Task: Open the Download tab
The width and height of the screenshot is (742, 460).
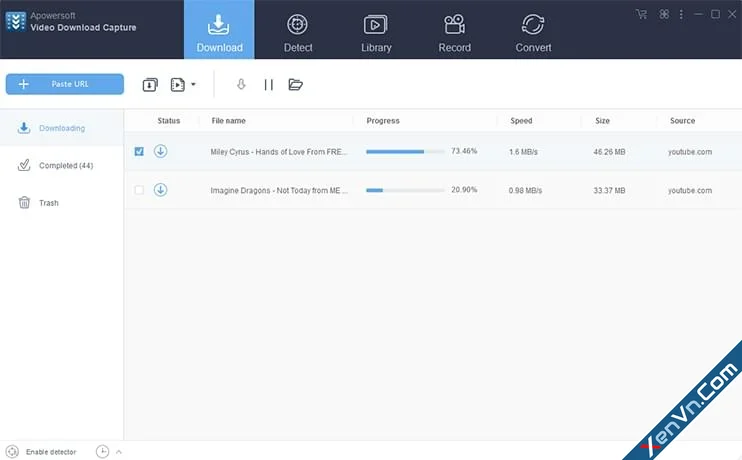Action: point(219,30)
